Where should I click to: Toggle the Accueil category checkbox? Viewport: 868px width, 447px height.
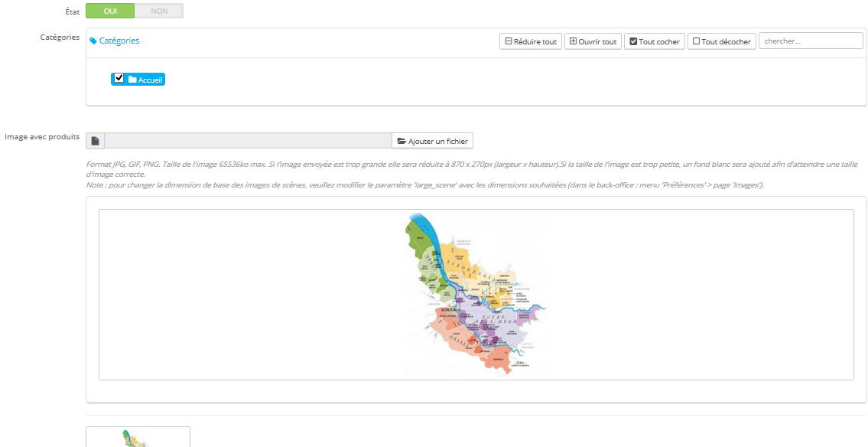pyautogui.click(x=119, y=78)
